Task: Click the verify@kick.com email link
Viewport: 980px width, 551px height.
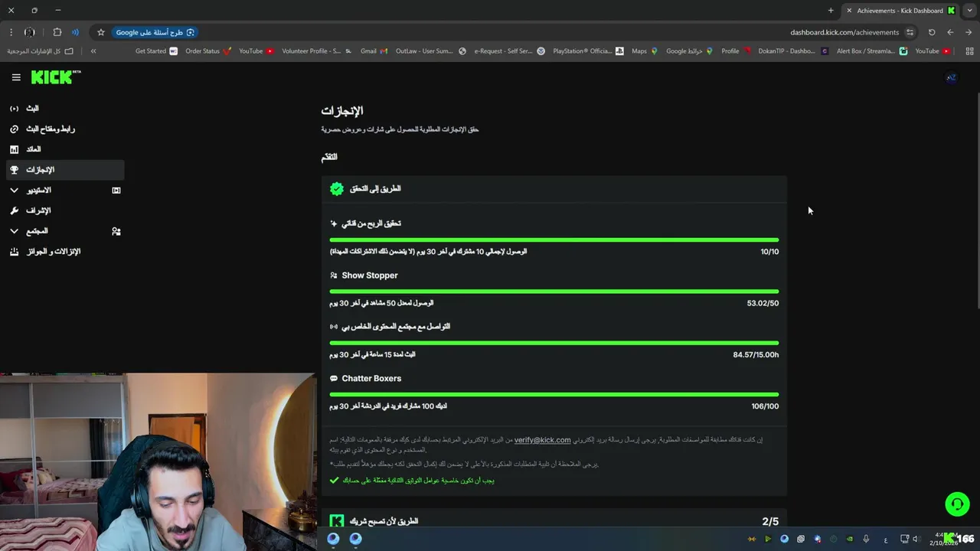Action: [542, 440]
